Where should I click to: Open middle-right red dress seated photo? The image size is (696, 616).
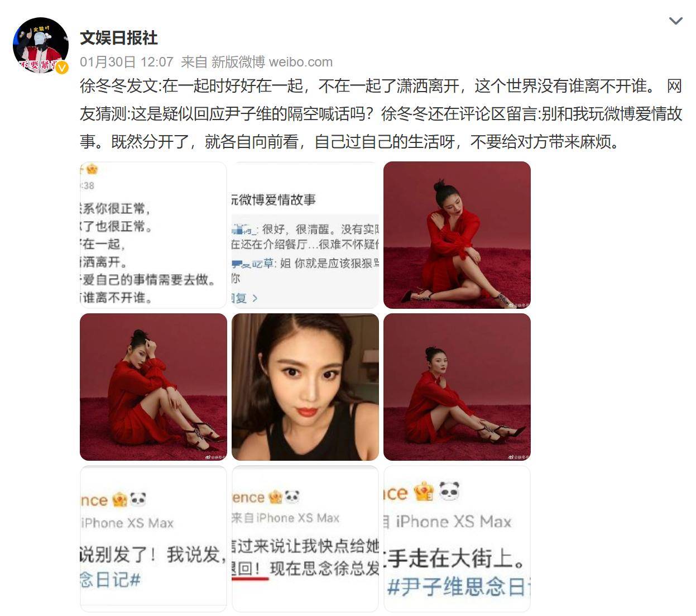coord(457,387)
